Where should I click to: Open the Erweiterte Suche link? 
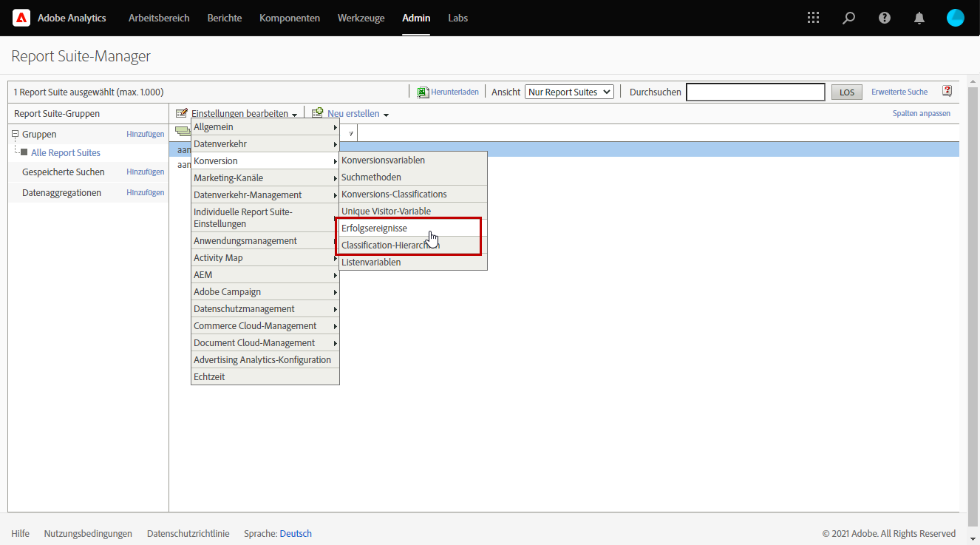899,92
